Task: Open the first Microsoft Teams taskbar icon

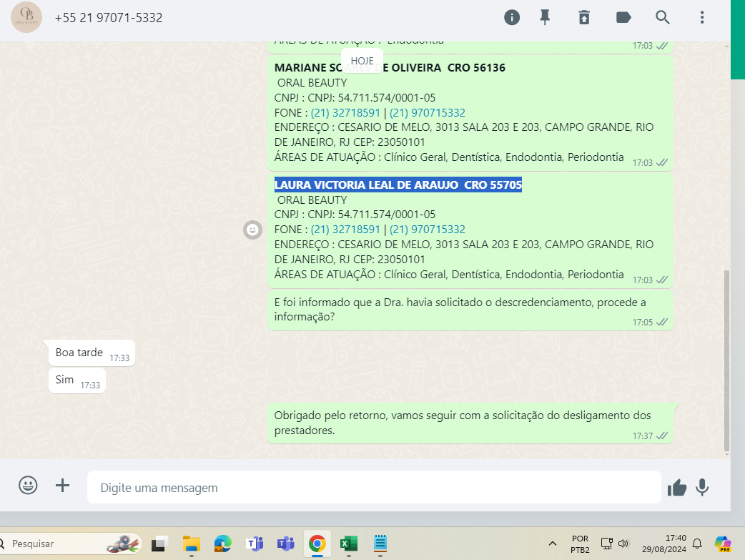Action: (255, 544)
